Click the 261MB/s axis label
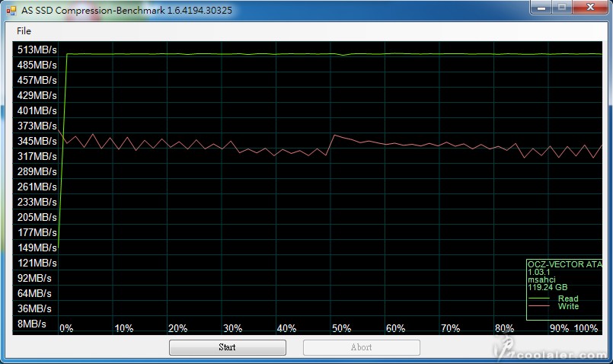Screen dimensions: 613x364 click(37, 187)
